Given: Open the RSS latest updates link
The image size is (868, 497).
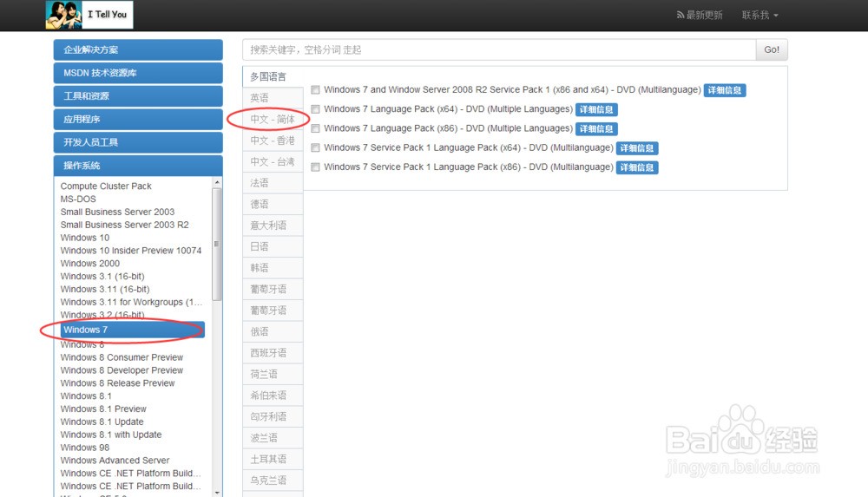Looking at the screenshot, I should pos(699,16).
